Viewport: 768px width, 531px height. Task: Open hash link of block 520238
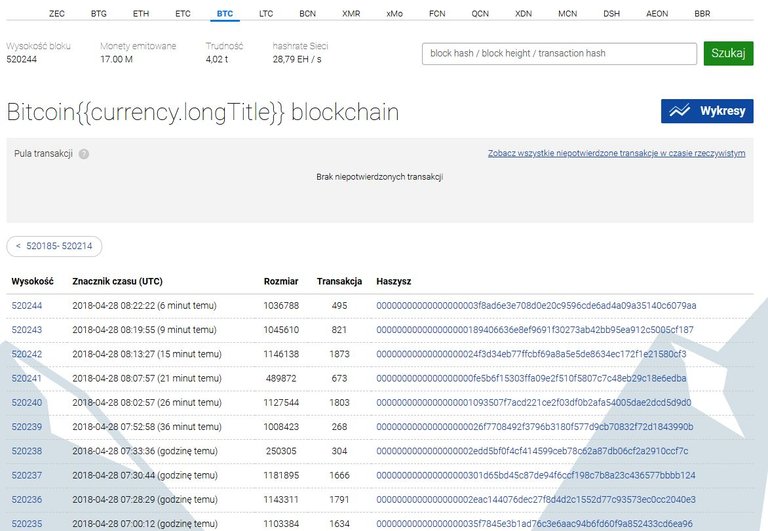coord(532,451)
